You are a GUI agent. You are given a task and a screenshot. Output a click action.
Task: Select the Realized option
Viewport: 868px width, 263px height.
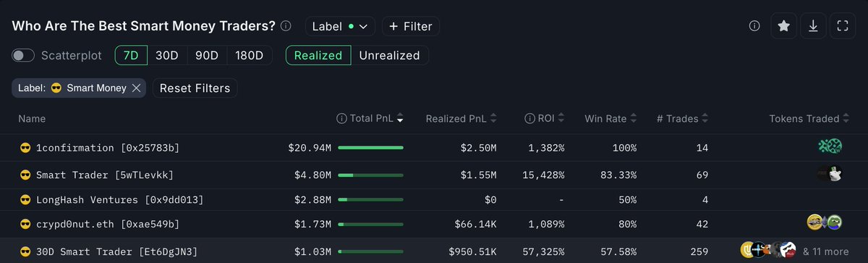(x=318, y=56)
